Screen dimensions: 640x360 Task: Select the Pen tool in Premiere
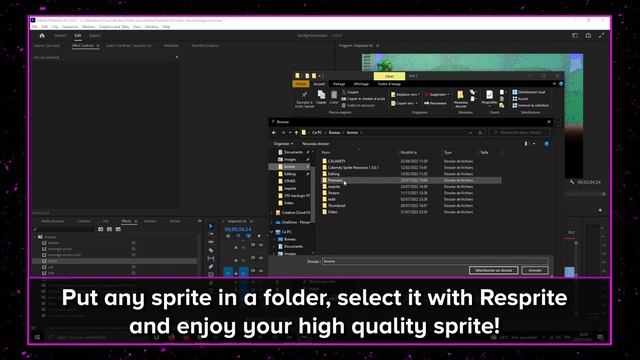[x=211, y=267]
